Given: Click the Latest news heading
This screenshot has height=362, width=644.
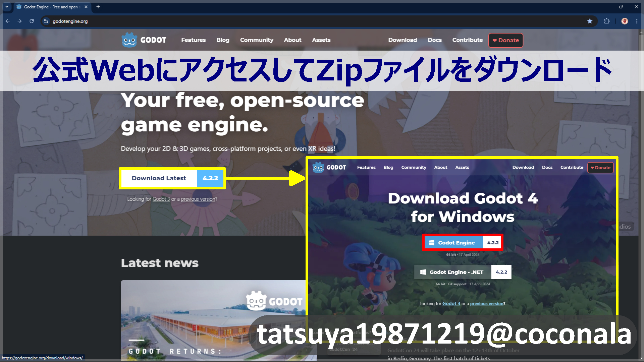Looking at the screenshot, I should 160,263.
